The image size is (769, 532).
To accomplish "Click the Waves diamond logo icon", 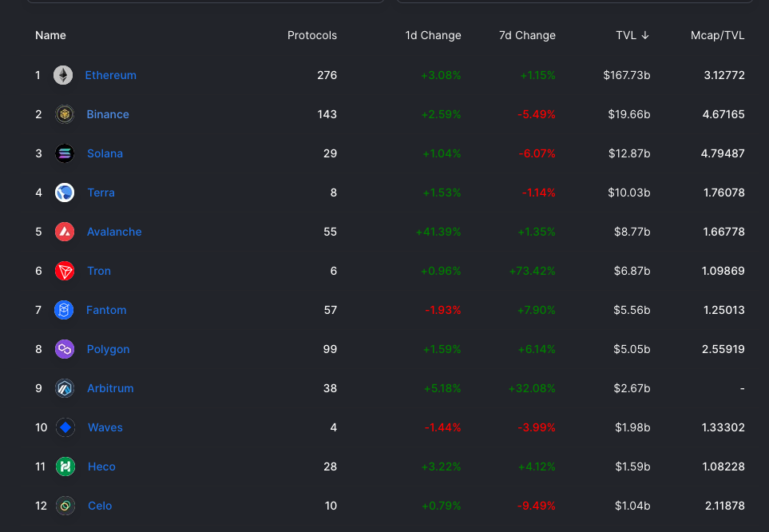I will click(65, 427).
